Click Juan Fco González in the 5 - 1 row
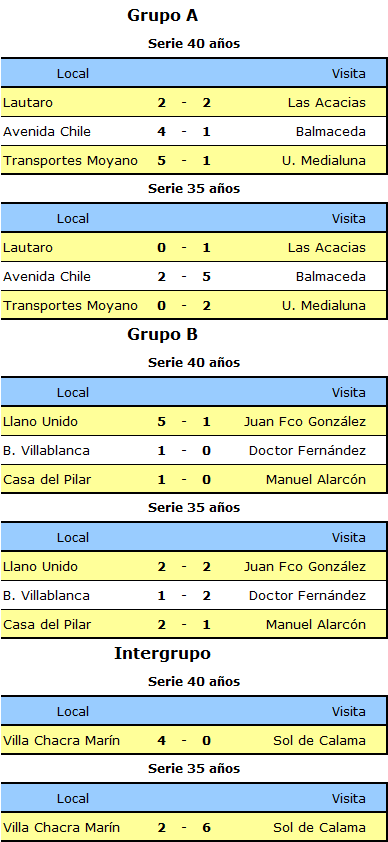This screenshot has height=842, width=388. [305, 422]
